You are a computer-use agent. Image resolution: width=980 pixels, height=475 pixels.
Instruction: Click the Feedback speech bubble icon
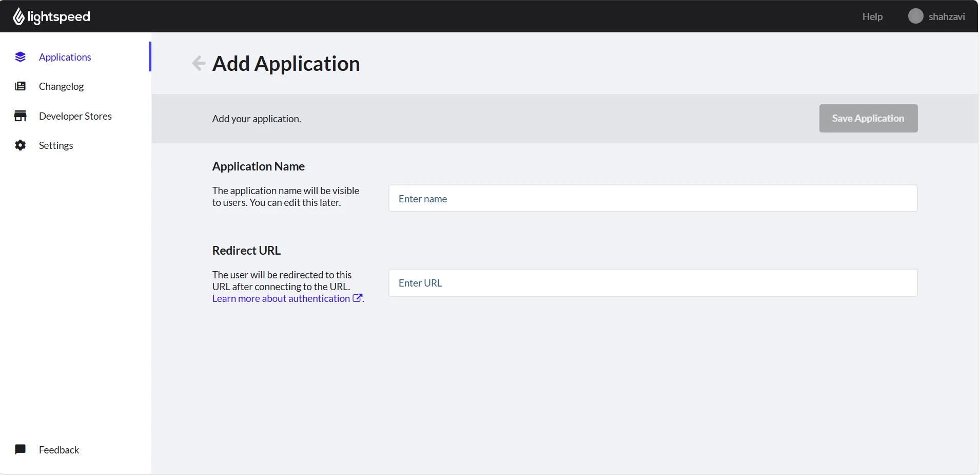[x=20, y=450]
